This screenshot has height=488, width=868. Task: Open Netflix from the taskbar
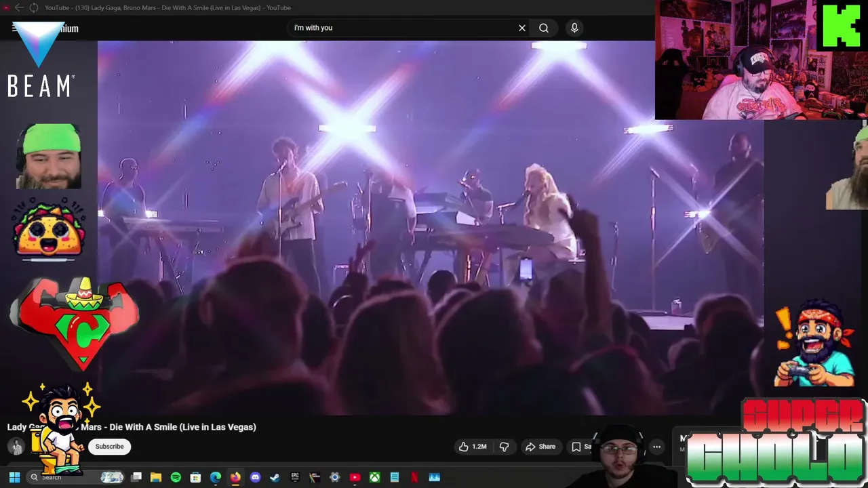pos(414,477)
